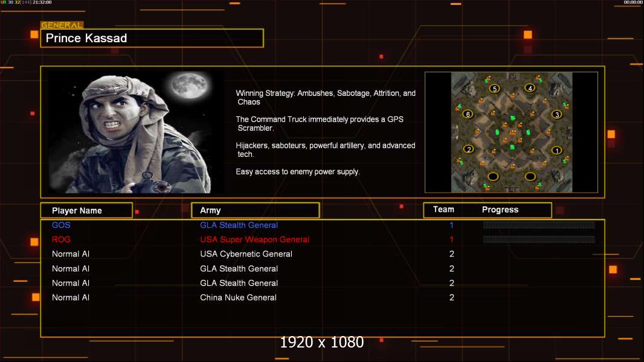Click the 1920 x 1080 resolution label

click(x=321, y=342)
